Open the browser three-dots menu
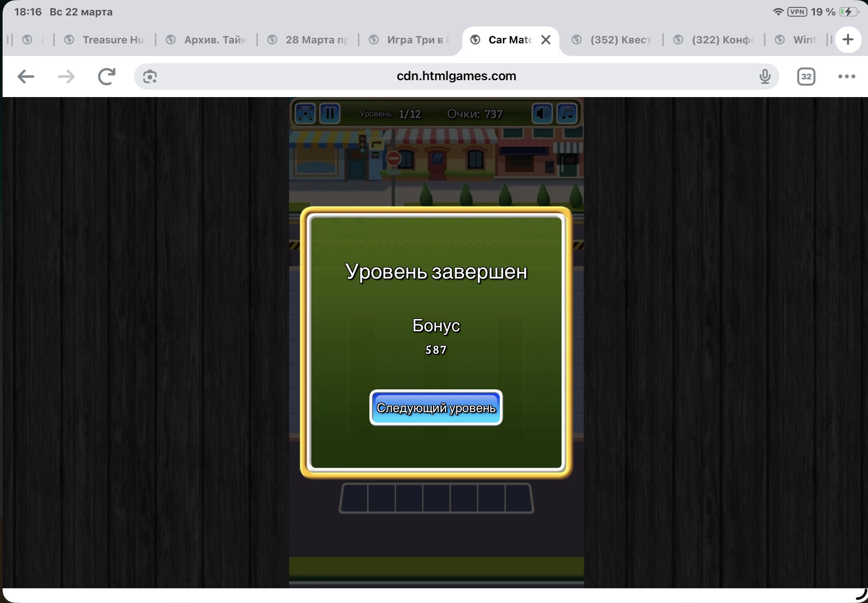Screen dimensions: 868x603 click(846, 77)
